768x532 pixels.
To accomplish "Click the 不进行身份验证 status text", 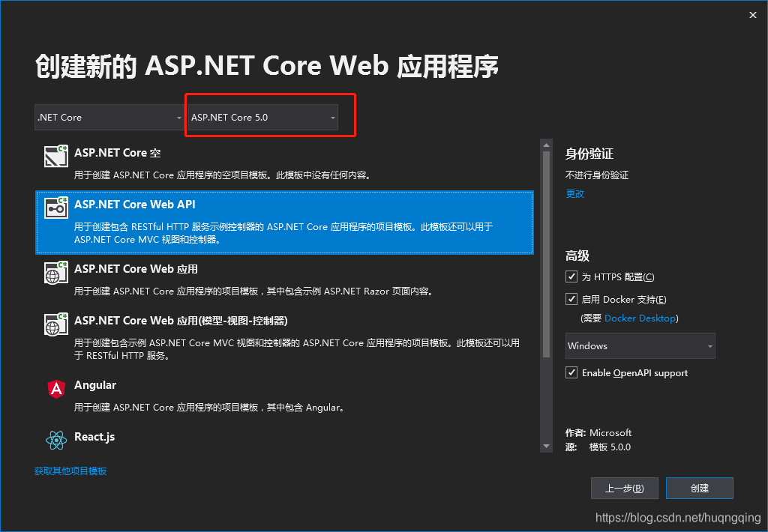I will [597, 175].
